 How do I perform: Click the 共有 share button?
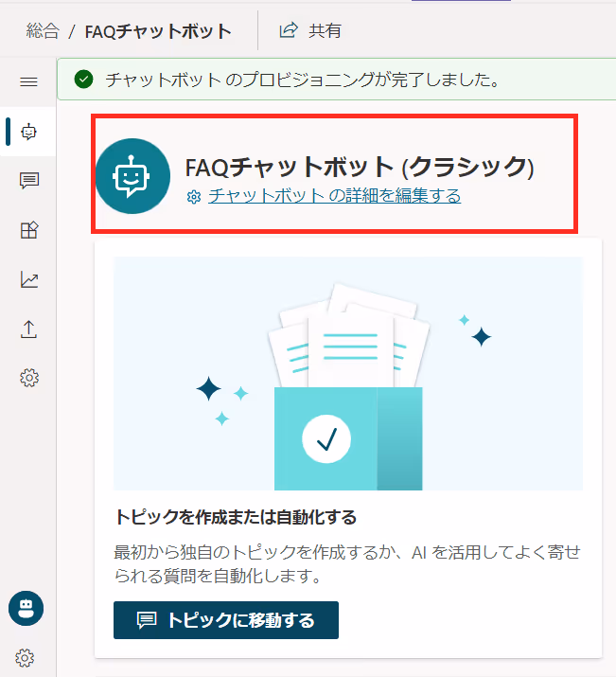tap(310, 30)
